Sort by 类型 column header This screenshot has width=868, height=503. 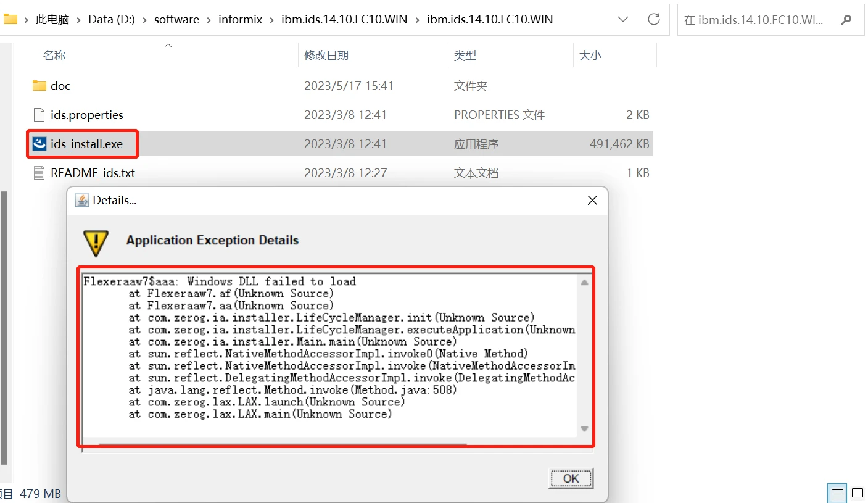click(465, 56)
